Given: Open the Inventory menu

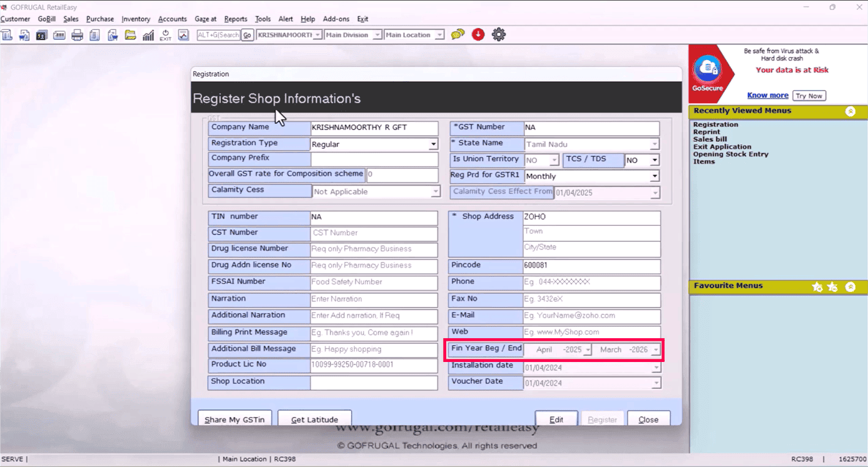Looking at the screenshot, I should click(x=136, y=19).
